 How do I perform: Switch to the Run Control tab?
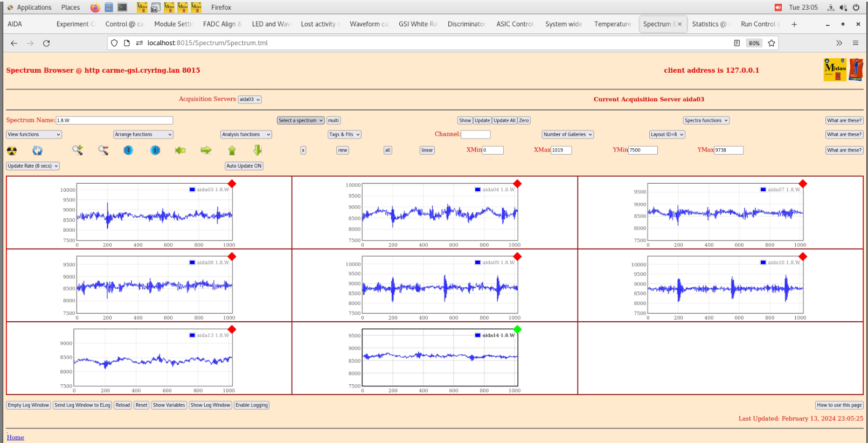[760, 24]
